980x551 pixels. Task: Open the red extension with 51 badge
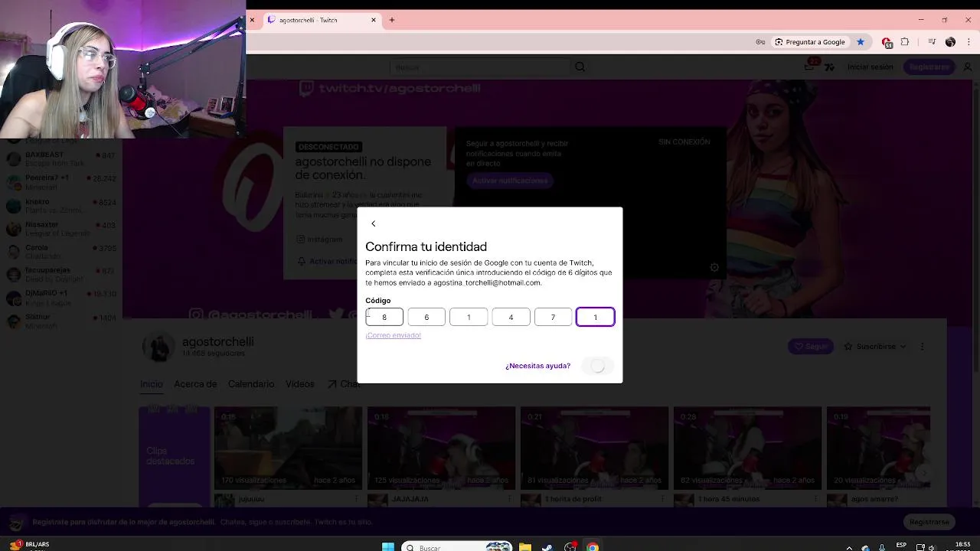[887, 43]
